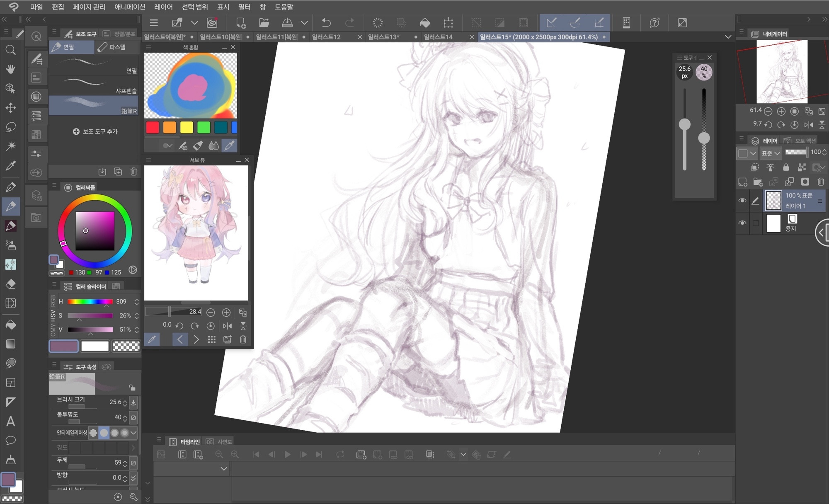This screenshot has width=829, height=504.
Task: Click 보조 도구 추가 button
Action: 95,131
